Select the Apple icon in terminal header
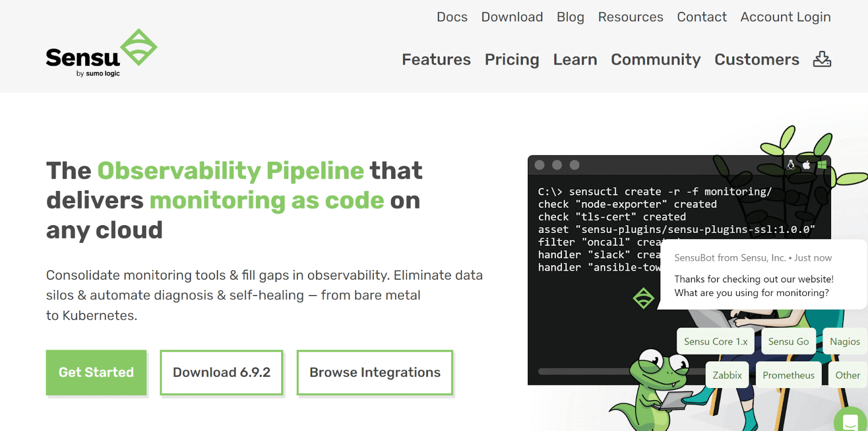868x431 pixels. click(807, 165)
